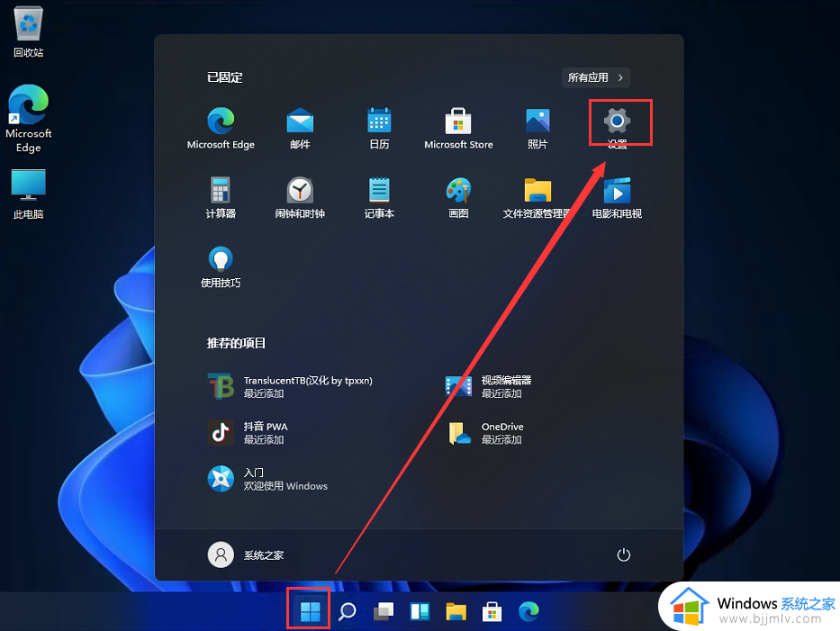Viewport: 840px width, 631px height.
Task: Launch Edge from the taskbar
Action: [x=528, y=611]
